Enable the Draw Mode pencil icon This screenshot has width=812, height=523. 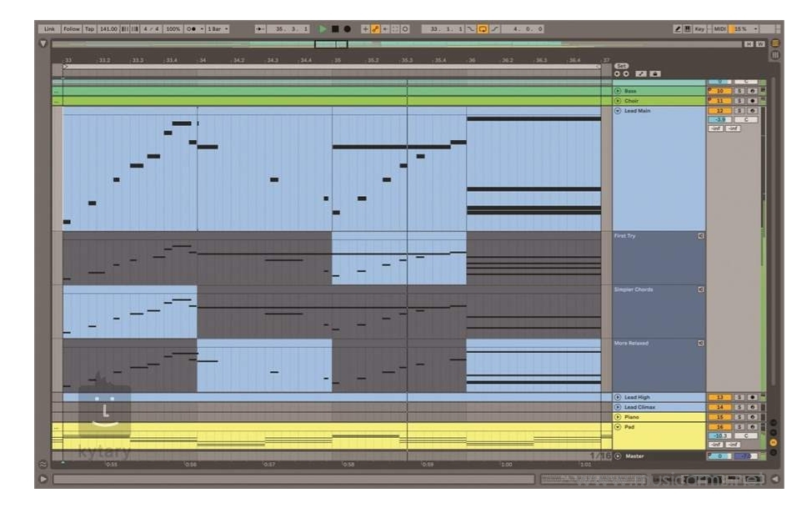point(679,29)
